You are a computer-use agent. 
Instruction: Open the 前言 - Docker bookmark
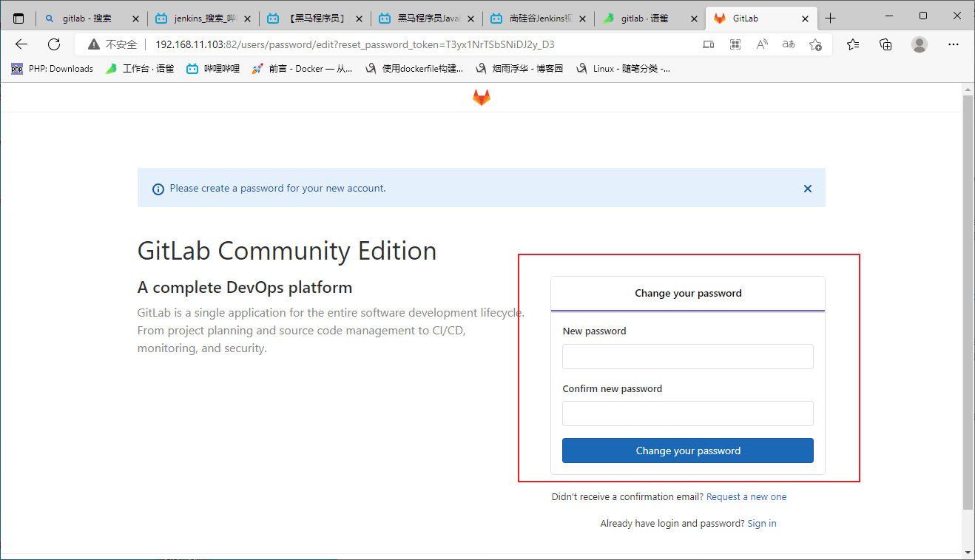tap(303, 69)
